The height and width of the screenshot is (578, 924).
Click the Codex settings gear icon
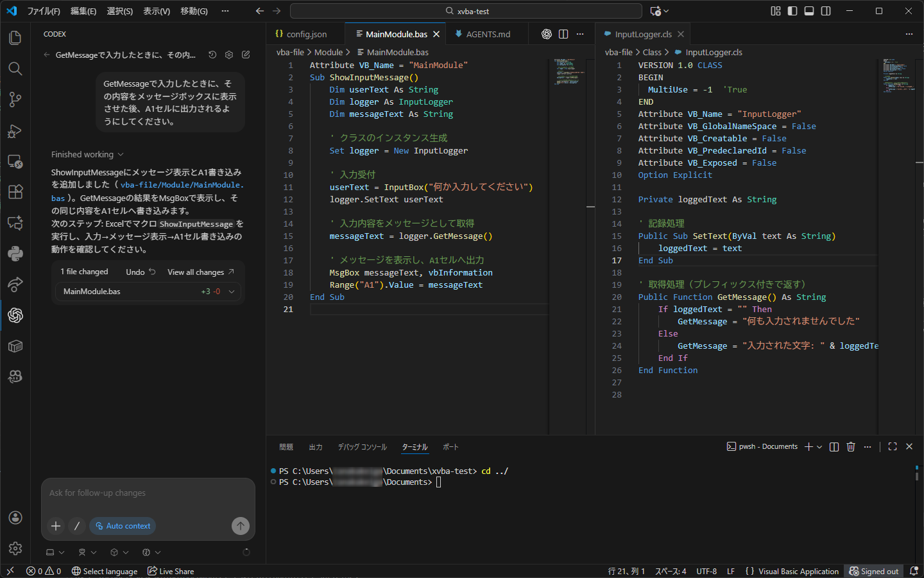point(229,55)
